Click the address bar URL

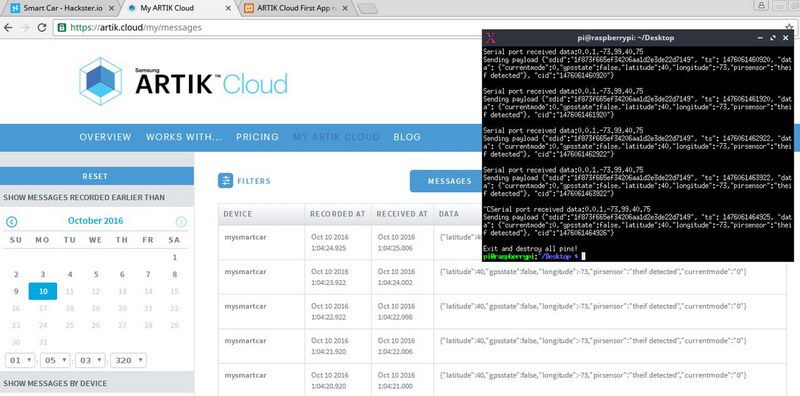tap(136, 28)
